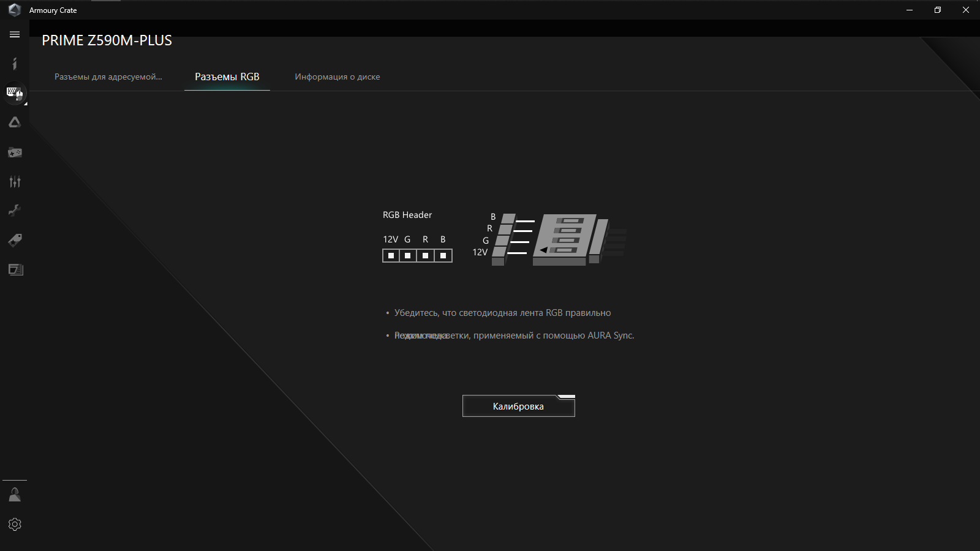Open the News sidebar icon
The width and height of the screenshot is (980, 551).
[x=15, y=269]
